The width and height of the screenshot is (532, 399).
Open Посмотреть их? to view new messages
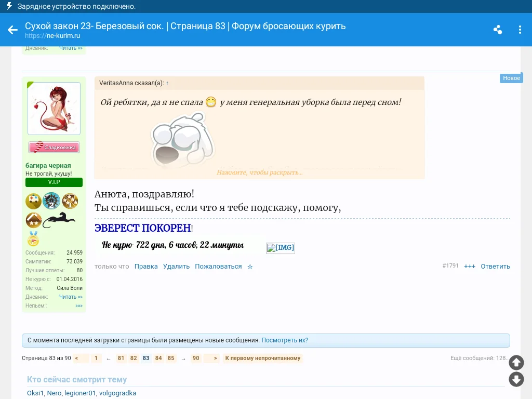pyautogui.click(x=286, y=340)
